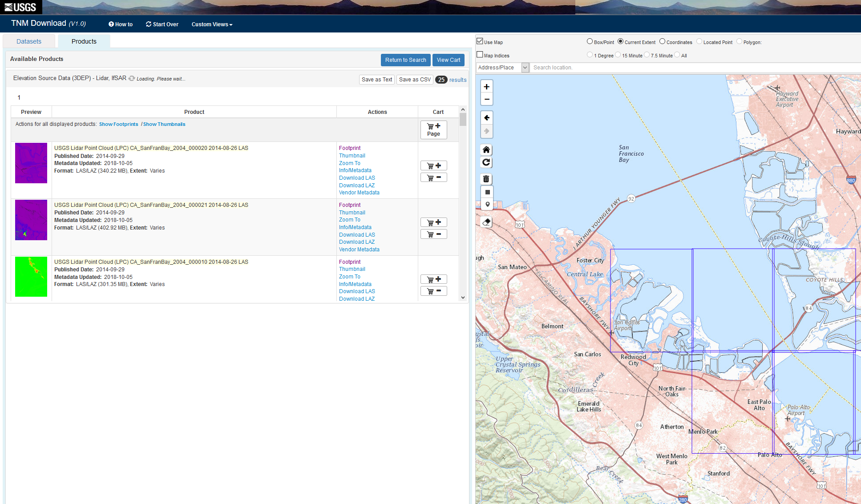This screenshot has height=504, width=861.
Task: Choose the All index option
Action: click(677, 55)
